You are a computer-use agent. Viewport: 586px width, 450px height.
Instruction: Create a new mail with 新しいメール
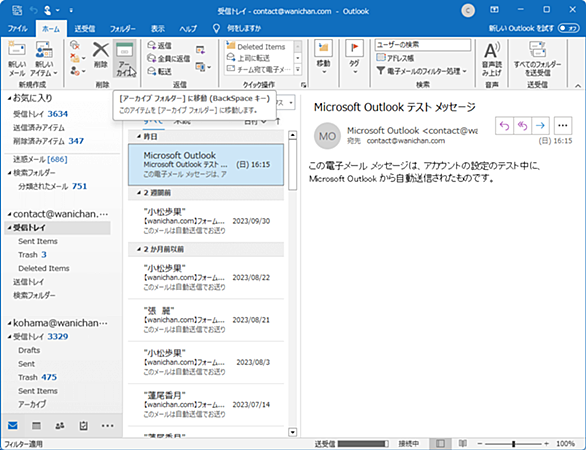click(17, 59)
